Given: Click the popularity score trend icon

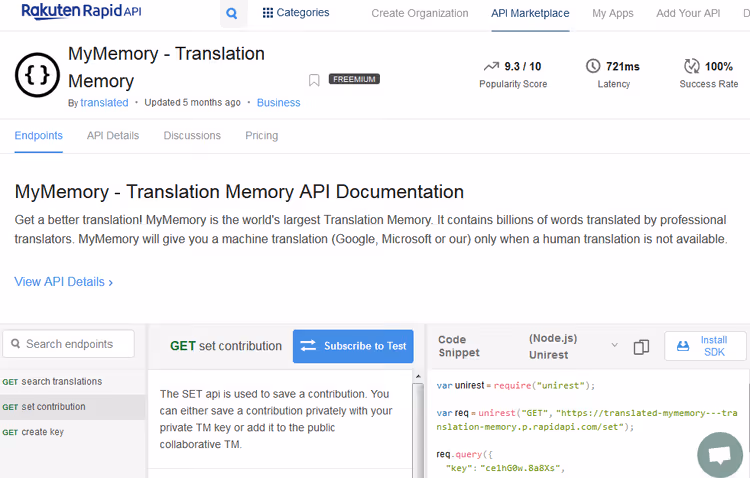Looking at the screenshot, I should pyautogui.click(x=491, y=66).
